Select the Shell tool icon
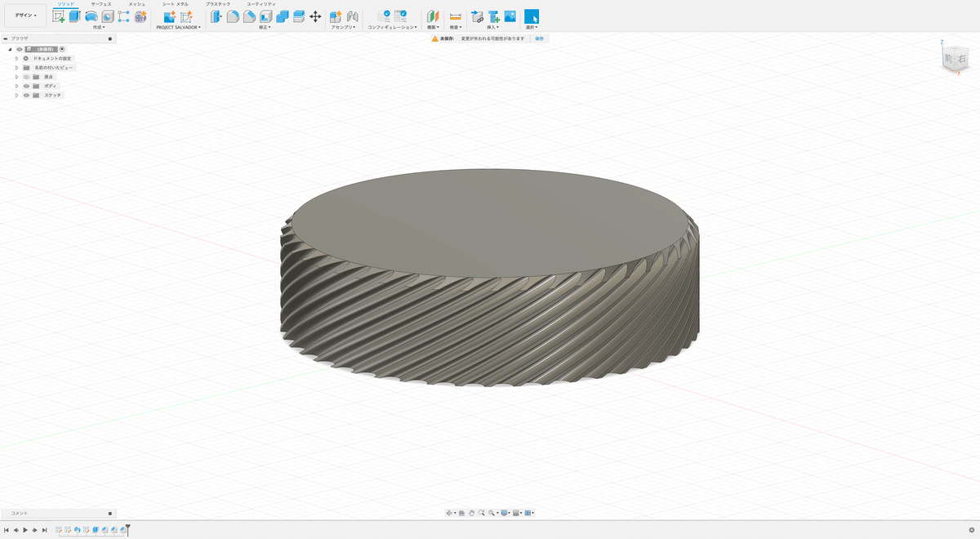The height and width of the screenshot is (539, 980). (265, 16)
